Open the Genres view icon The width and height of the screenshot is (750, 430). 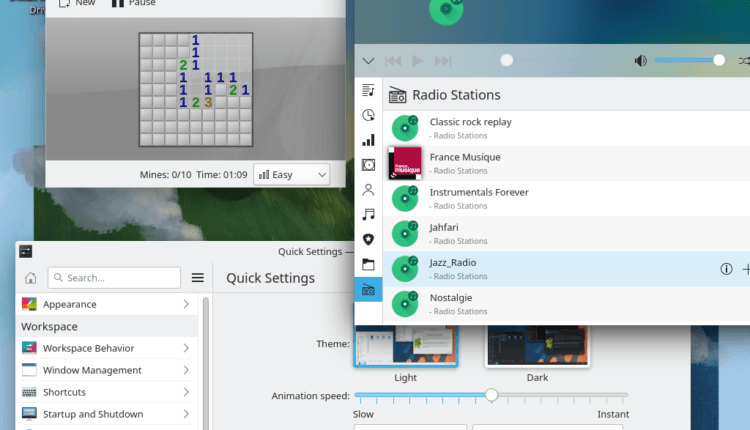pos(368,239)
